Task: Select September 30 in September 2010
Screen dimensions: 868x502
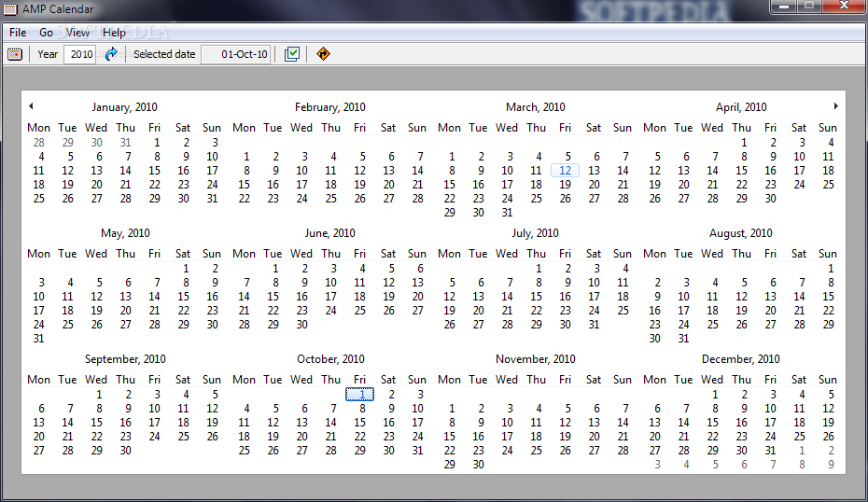Action: [126, 451]
